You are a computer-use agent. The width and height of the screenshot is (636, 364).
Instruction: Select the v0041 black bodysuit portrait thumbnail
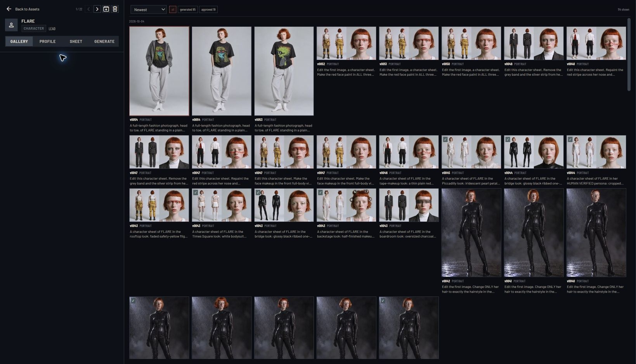tap(534, 232)
